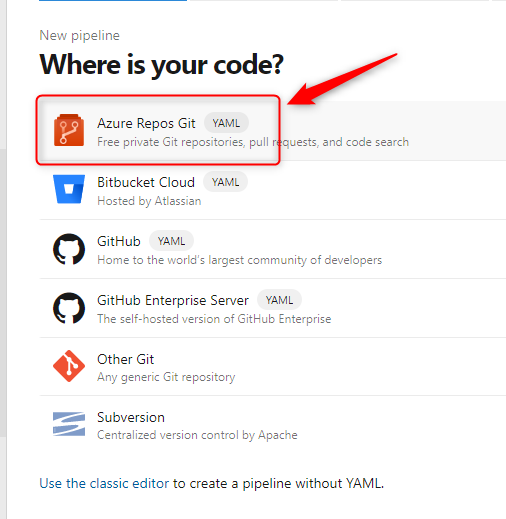Click the octocat icon in the GitHub row

point(69,249)
